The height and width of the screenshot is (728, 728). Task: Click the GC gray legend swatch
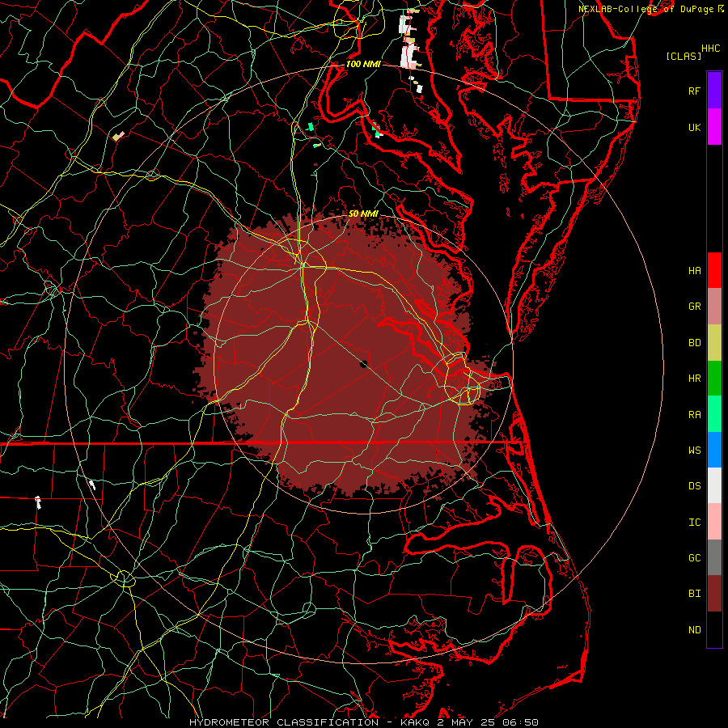pyautogui.click(x=714, y=557)
